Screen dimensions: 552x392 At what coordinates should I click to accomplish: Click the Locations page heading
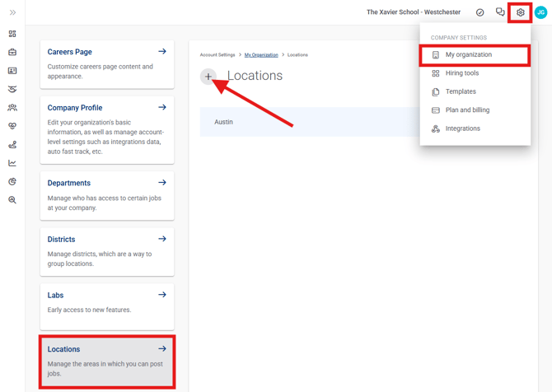point(255,76)
